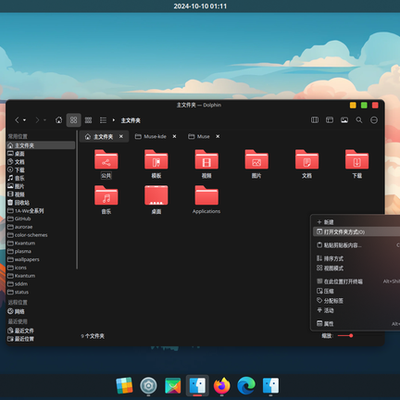
Task: Click the forward navigation arrow
Action: pyautogui.click(x=37, y=120)
